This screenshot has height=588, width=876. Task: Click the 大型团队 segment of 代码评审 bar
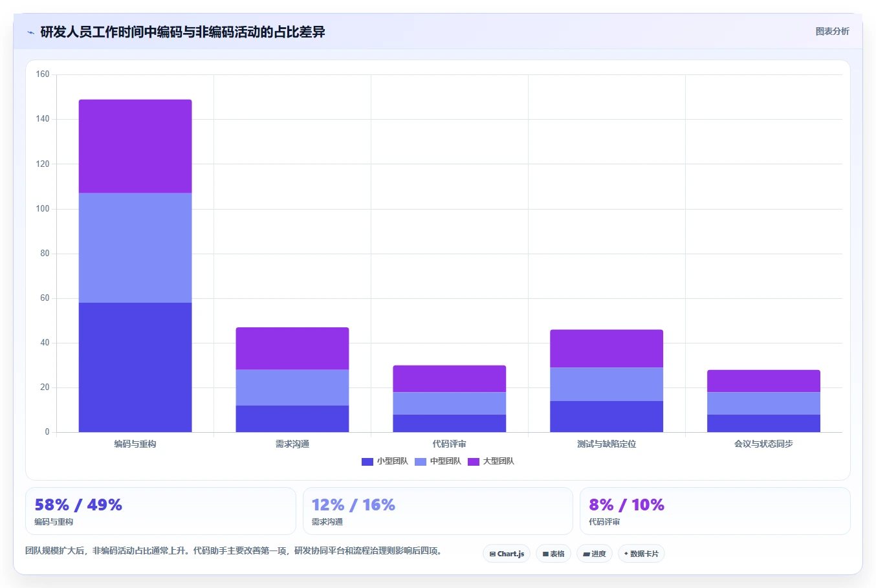pos(450,378)
